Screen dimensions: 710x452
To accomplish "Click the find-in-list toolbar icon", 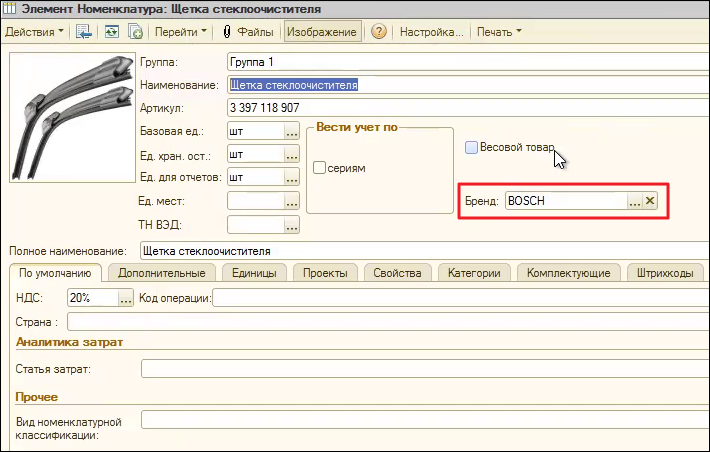I will (84, 32).
